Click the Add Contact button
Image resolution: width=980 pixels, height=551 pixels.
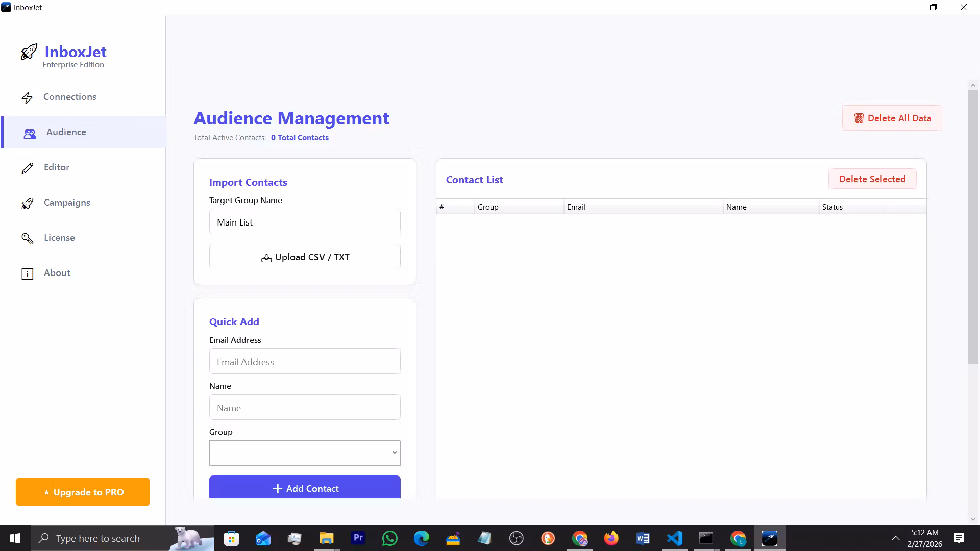tap(305, 487)
